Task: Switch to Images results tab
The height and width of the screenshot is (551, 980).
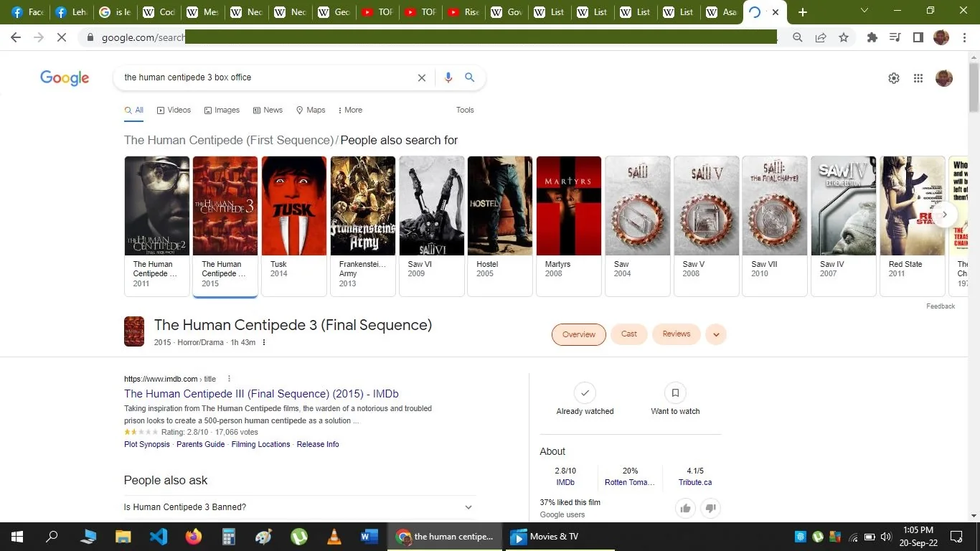Action: [222, 110]
